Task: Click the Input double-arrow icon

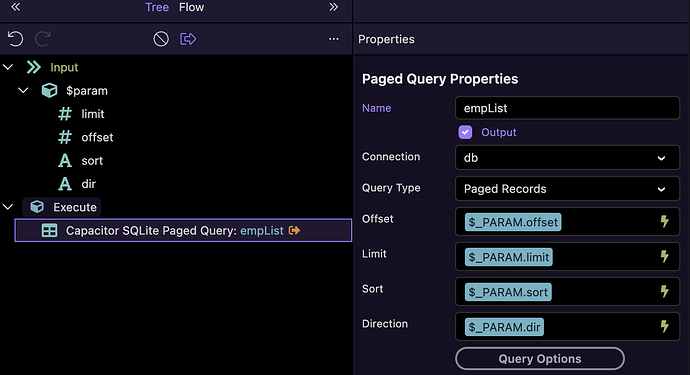Action: pyautogui.click(x=33, y=67)
